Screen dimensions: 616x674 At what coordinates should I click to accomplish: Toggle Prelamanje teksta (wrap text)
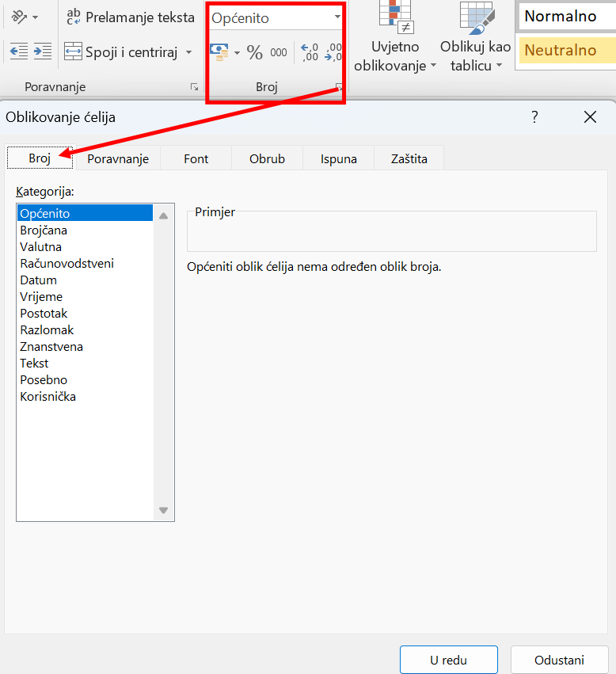pos(130,17)
